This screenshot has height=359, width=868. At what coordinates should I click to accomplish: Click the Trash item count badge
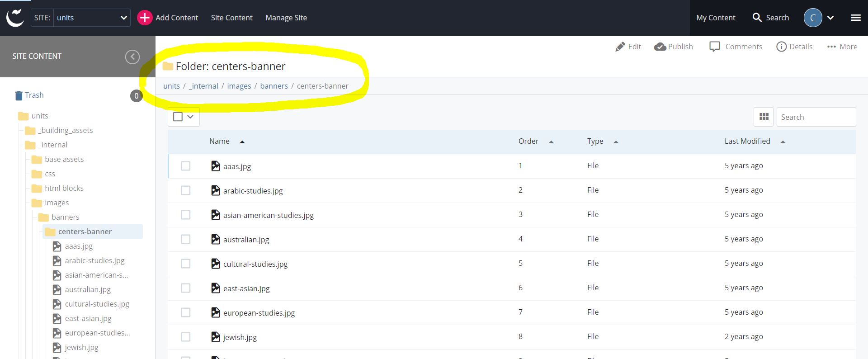click(137, 96)
